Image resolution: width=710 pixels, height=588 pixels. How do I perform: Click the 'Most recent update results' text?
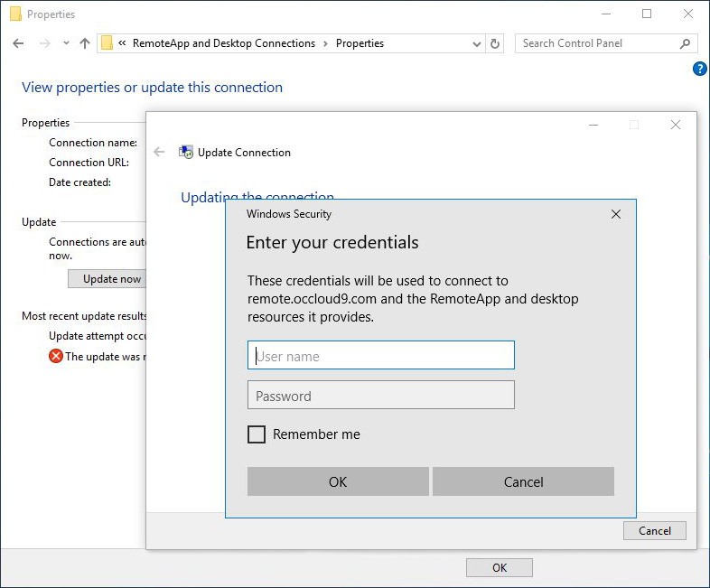pyautogui.click(x=84, y=316)
